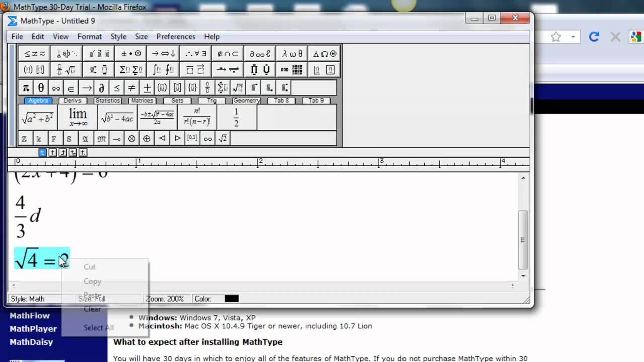This screenshot has width=644, height=362.
Task: Switch to the Derivs tab
Action: pyautogui.click(x=72, y=101)
